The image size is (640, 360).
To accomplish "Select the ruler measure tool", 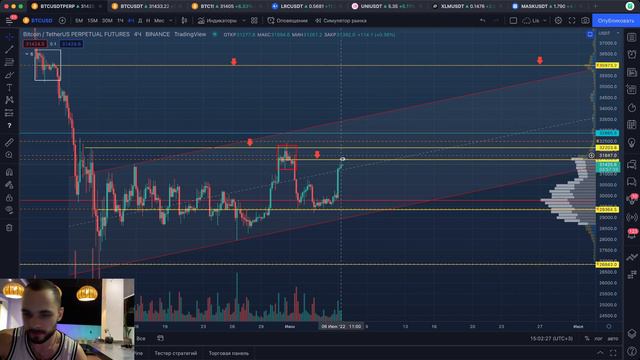I will pos(9,142).
